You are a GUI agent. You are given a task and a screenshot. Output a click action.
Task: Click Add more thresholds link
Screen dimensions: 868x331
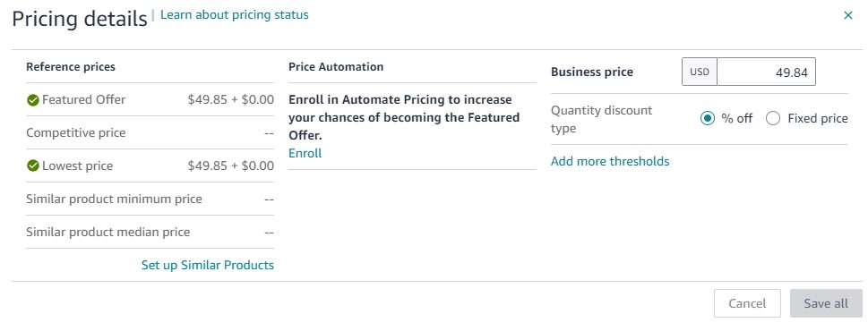(x=610, y=161)
